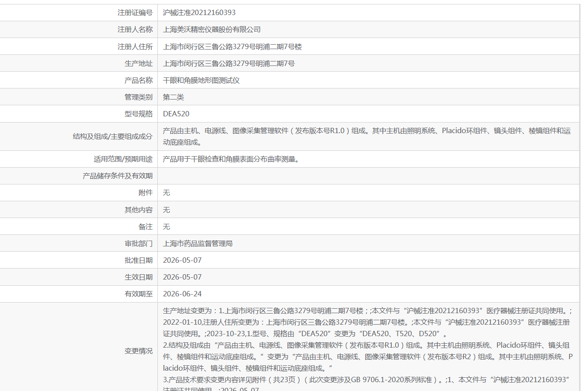
Task: Click the 注册证编号 label cell
Action: coord(135,13)
